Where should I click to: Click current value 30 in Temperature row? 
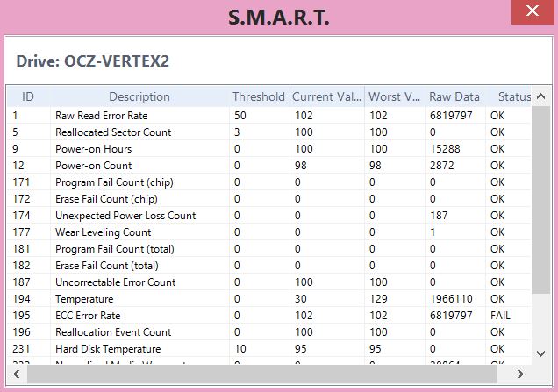point(301,299)
